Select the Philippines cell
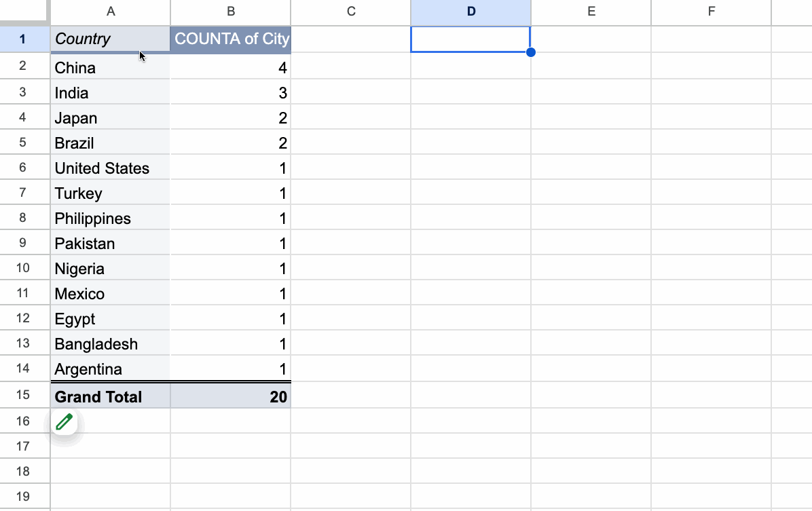This screenshot has width=812, height=511. click(110, 217)
